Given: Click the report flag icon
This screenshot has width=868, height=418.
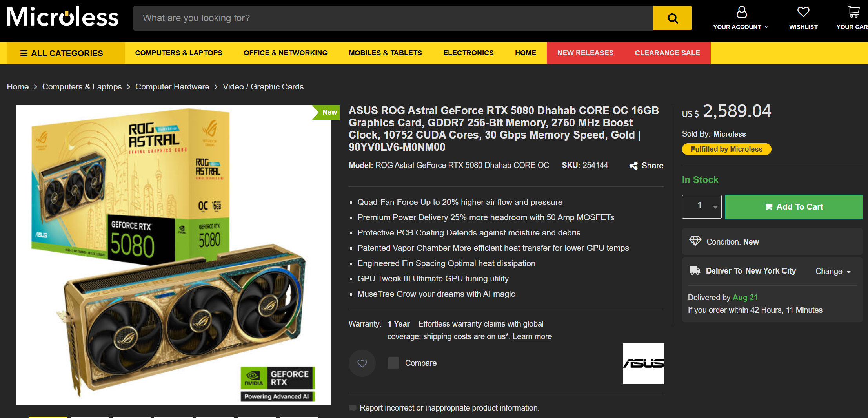Looking at the screenshot, I should (352, 408).
